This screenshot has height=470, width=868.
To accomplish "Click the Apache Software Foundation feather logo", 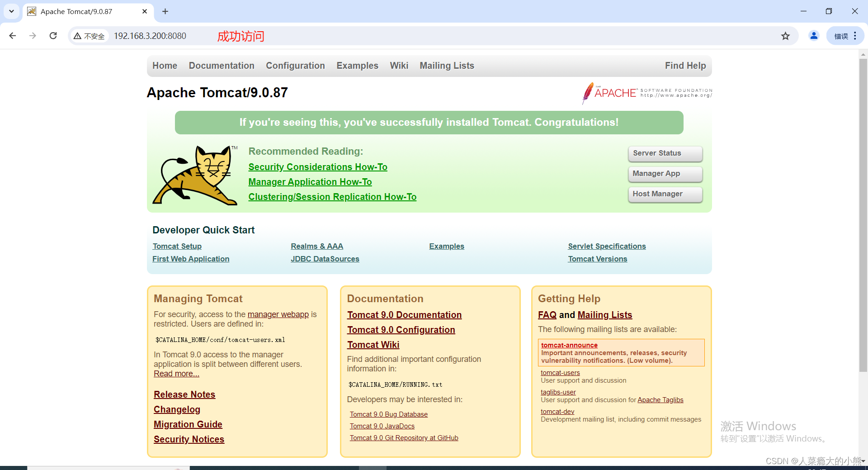I will (646, 93).
